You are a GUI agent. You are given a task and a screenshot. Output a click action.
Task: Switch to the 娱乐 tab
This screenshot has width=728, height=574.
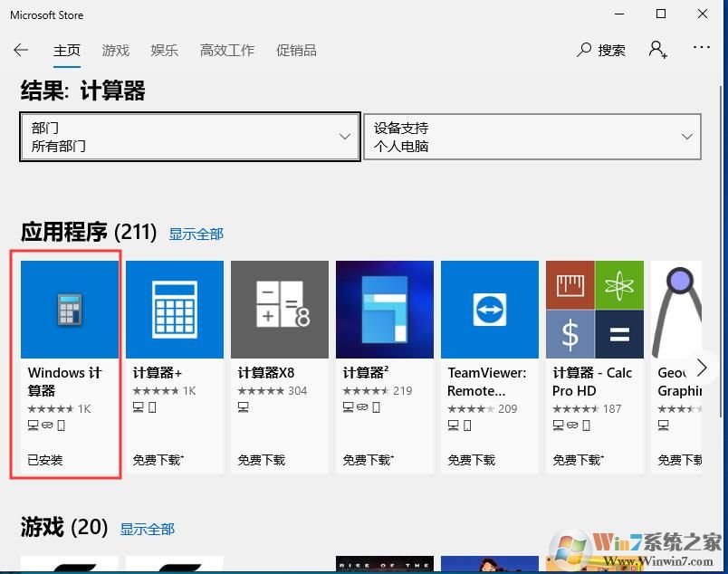click(164, 51)
